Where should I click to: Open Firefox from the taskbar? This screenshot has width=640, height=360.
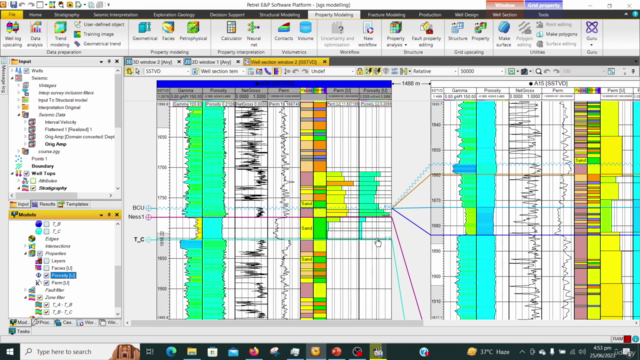[x=254, y=351]
